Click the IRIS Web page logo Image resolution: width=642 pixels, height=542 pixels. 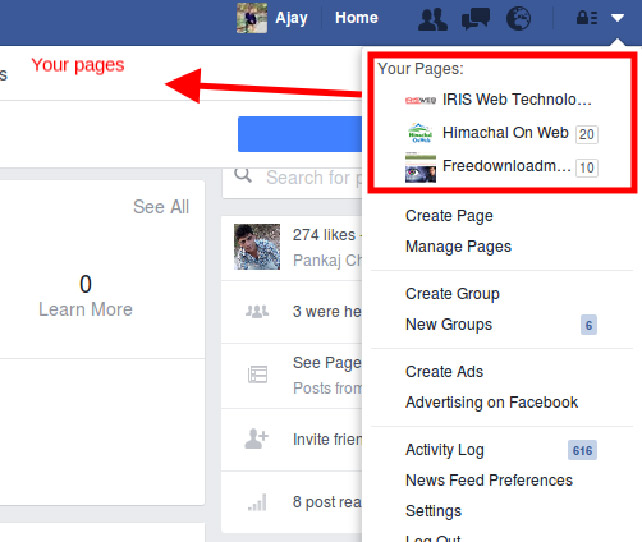click(420, 100)
